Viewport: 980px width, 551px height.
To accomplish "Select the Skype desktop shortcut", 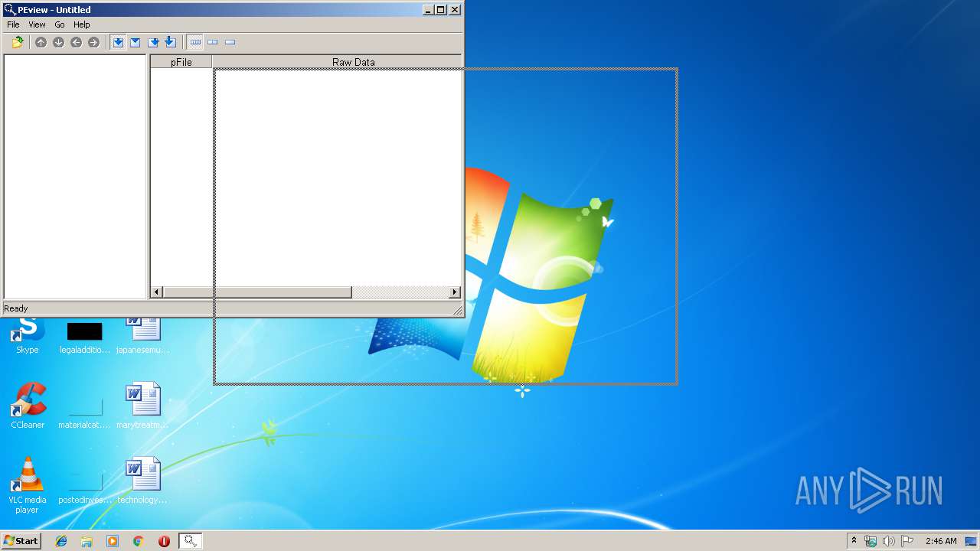I will click(28, 336).
